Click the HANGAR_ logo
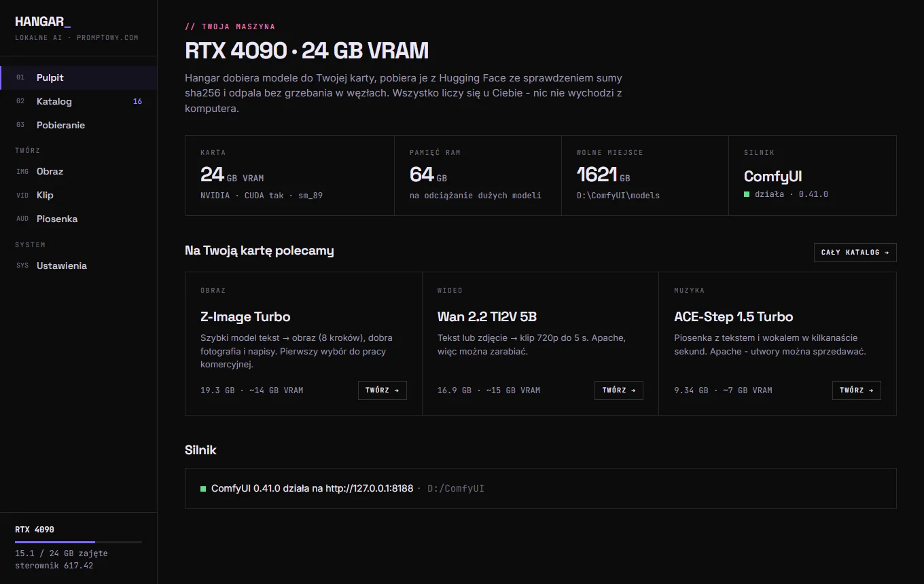The height and width of the screenshot is (584, 924). [43, 22]
